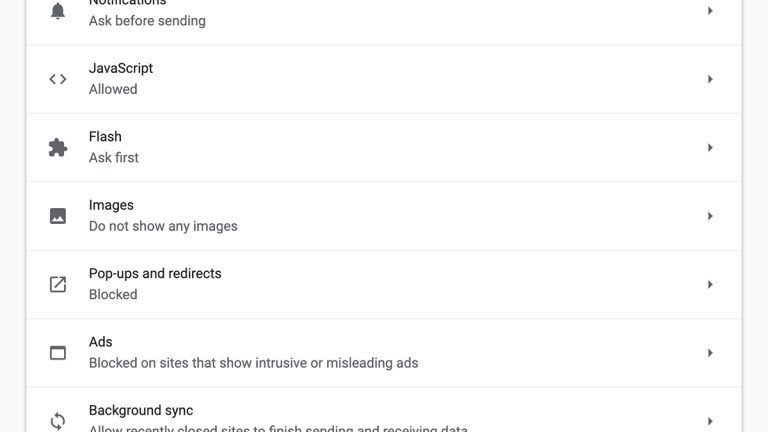Open Images 'Do not show any images' setting
Viewport: 768px width, 432px height.
click(163, 226)
